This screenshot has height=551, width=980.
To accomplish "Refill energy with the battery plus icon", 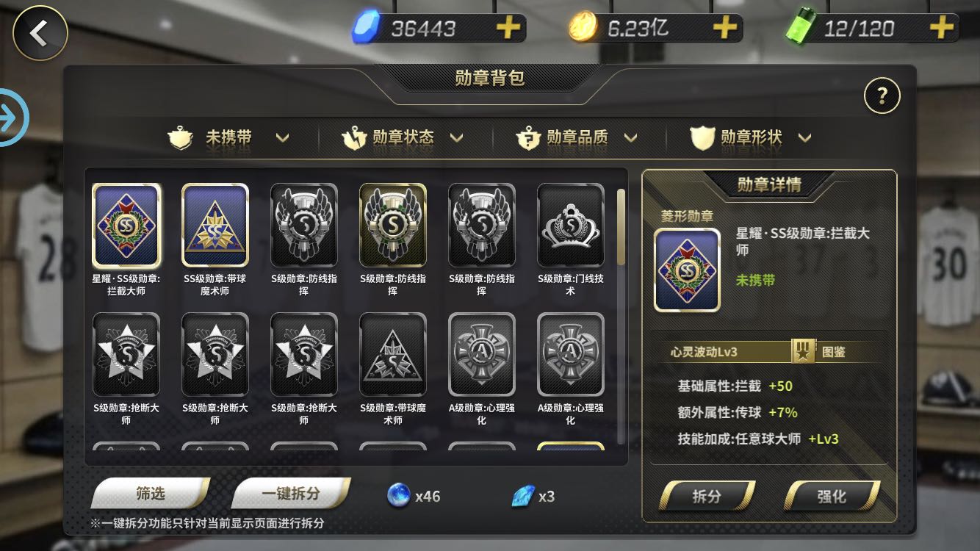I will click(942, 28).
